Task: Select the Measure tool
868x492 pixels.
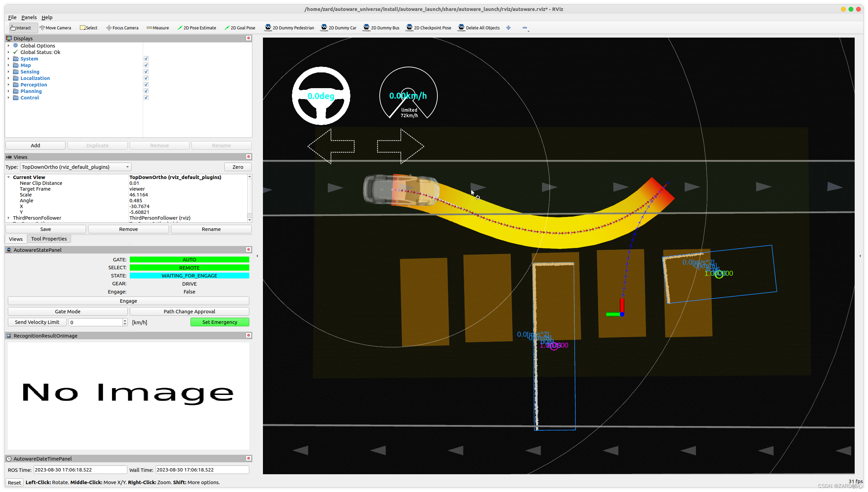Action: (x=158, y=28)
